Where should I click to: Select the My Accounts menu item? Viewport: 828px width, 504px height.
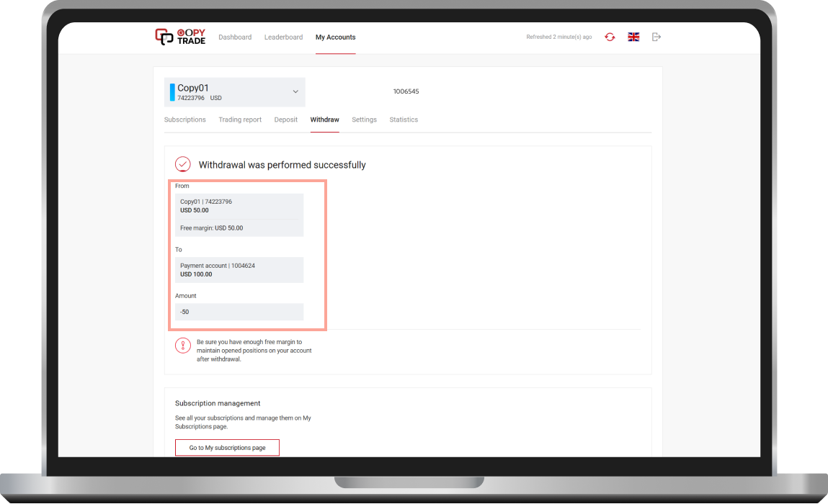point(335,37)
